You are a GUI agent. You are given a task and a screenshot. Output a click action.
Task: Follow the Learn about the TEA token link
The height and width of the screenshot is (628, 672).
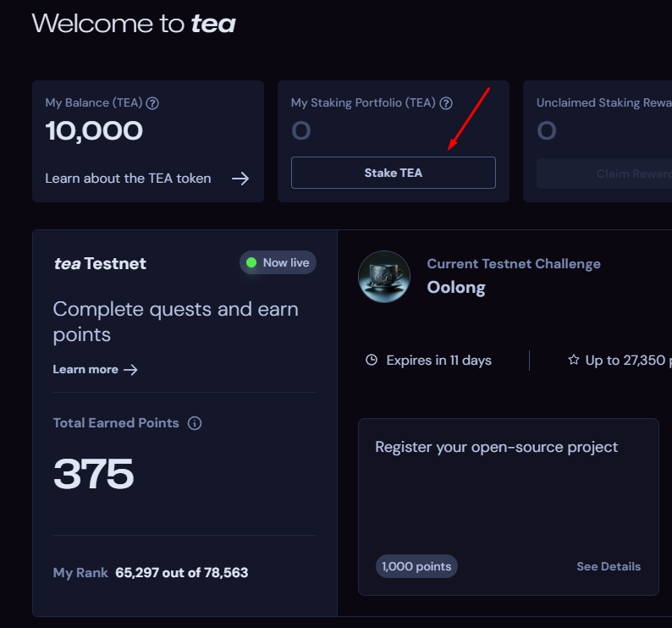(x=128, y=179)
